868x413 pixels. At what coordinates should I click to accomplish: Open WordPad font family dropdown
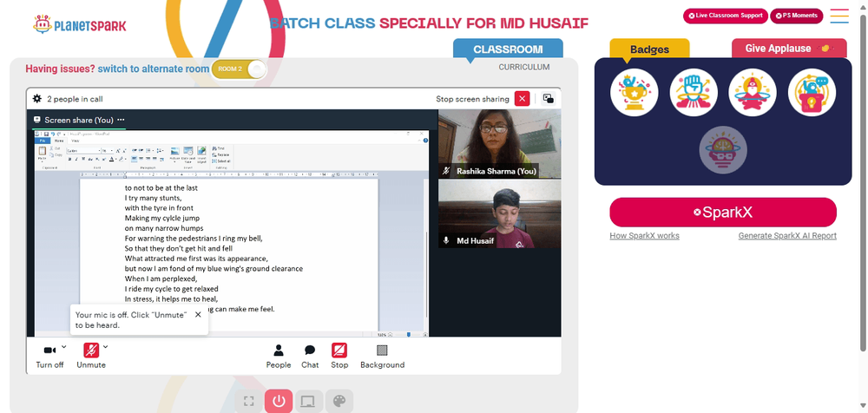click(x=100, y=151)
